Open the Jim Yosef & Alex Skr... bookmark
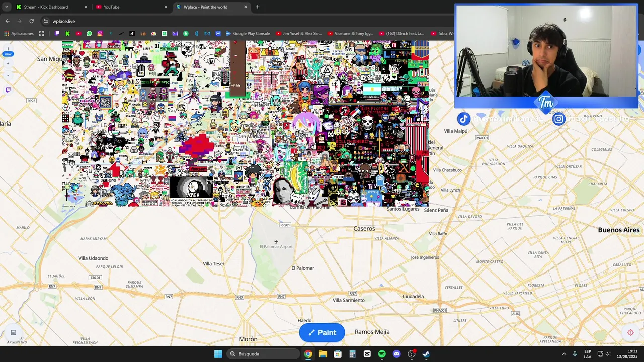The height and width of the screenshot is (362, 644). click(299, 34)
